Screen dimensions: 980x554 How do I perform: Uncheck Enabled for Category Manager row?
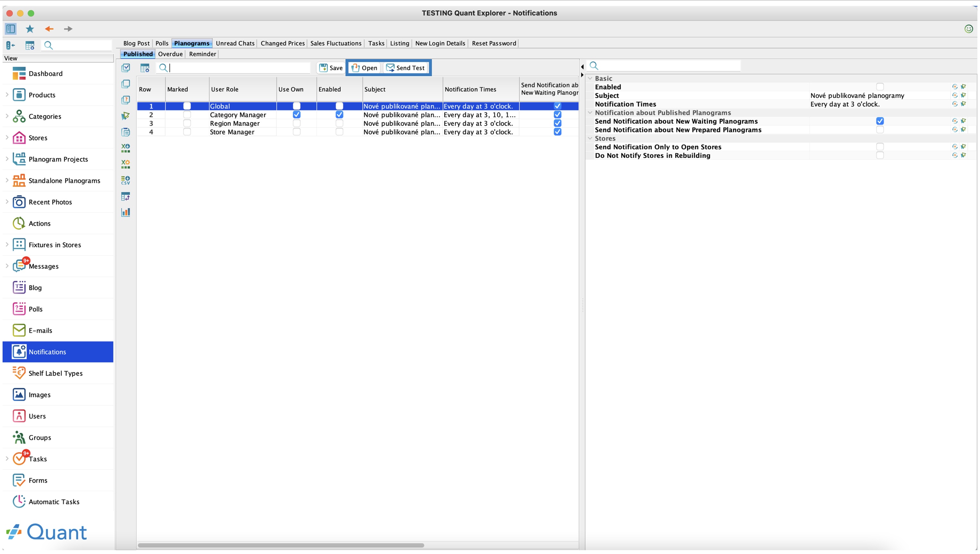pos(339,115)
